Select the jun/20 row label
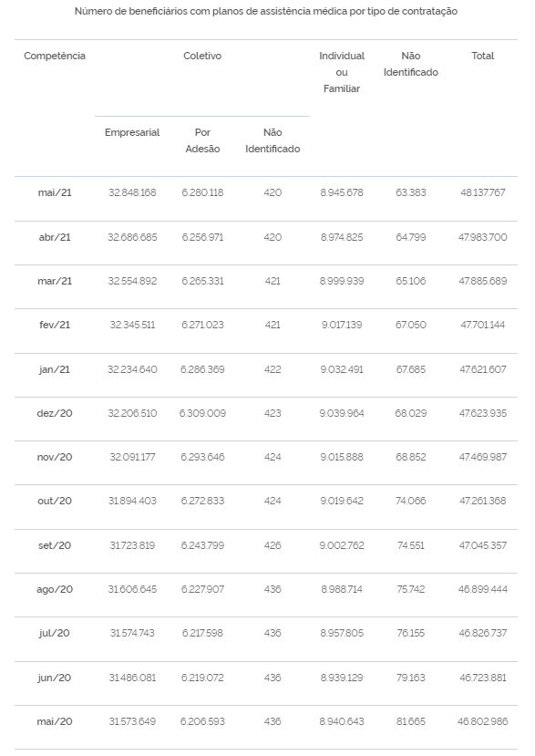Image resolution: width=535 pixels, height=756 pixels. click(x=55, y=678)
